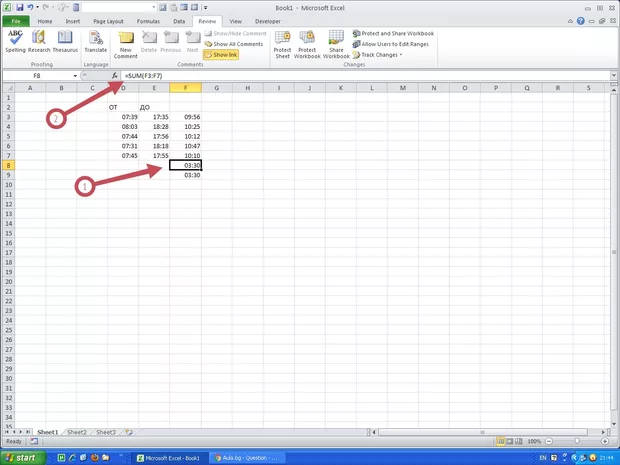
Task: Click the ДО header cell
Action: coord(154,107)
